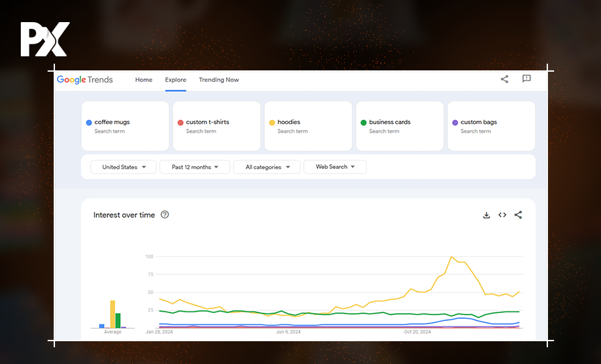Click the green business cards color dot
This screenshot has width=601, height=364.
pyautogui.click(x=364, y=123)
